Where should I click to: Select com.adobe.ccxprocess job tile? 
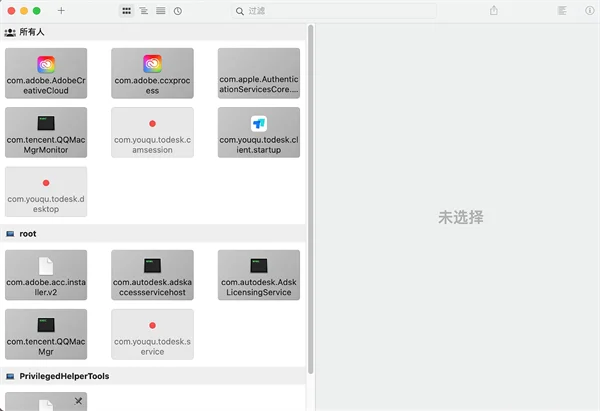152,73
